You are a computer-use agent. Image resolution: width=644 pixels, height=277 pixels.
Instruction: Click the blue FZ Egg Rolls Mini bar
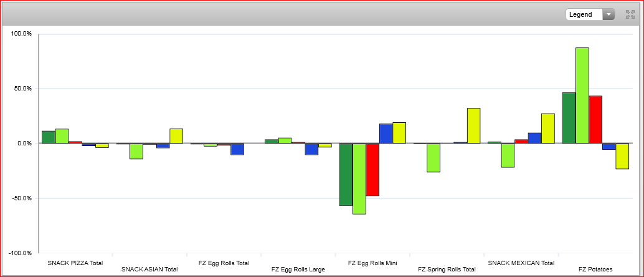coord(386,134)
